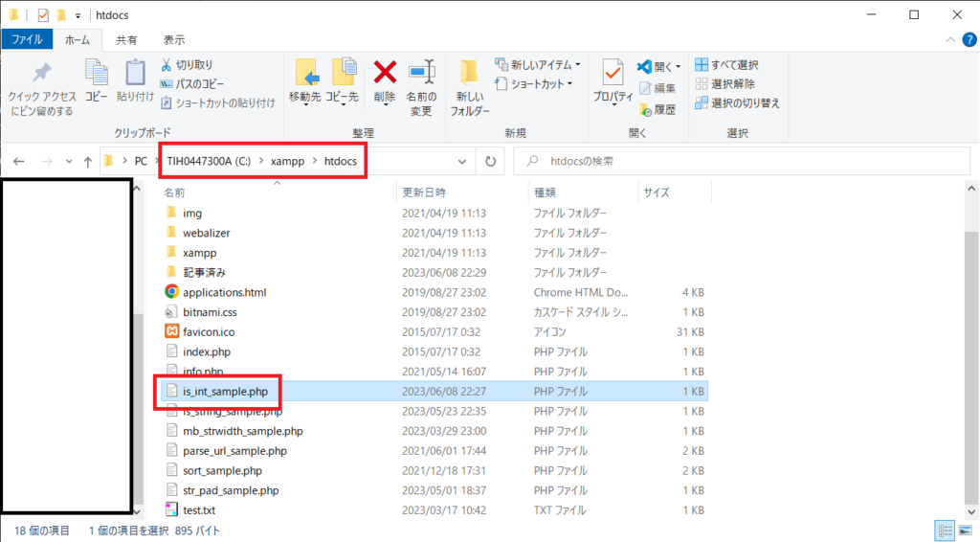
Task: Open New Item (新しいアイテム) dropdown
Action: click(538, 64)
